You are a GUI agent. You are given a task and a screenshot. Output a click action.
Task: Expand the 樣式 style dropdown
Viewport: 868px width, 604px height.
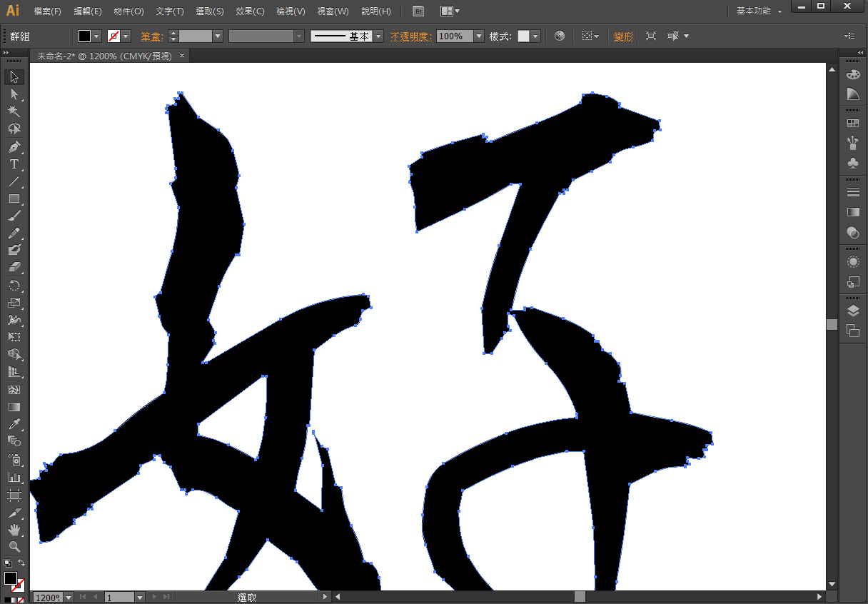click(x=535, y=36)
